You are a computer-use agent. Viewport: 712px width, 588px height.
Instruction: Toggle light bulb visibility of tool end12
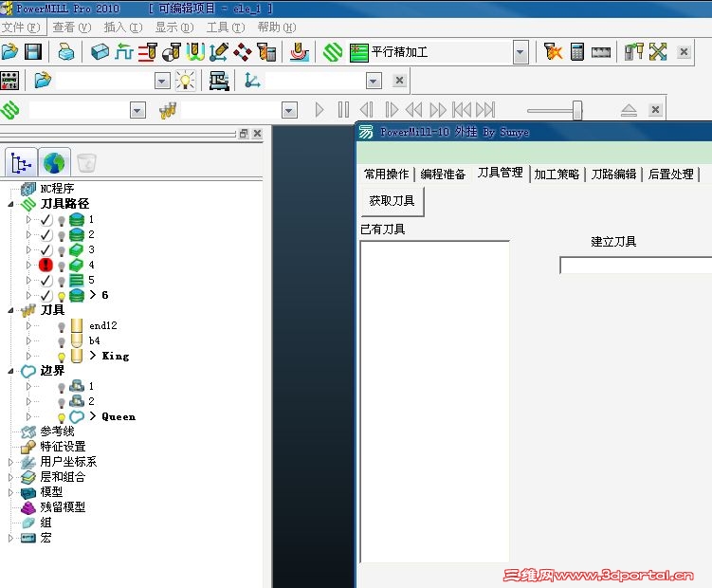[62, 326]
